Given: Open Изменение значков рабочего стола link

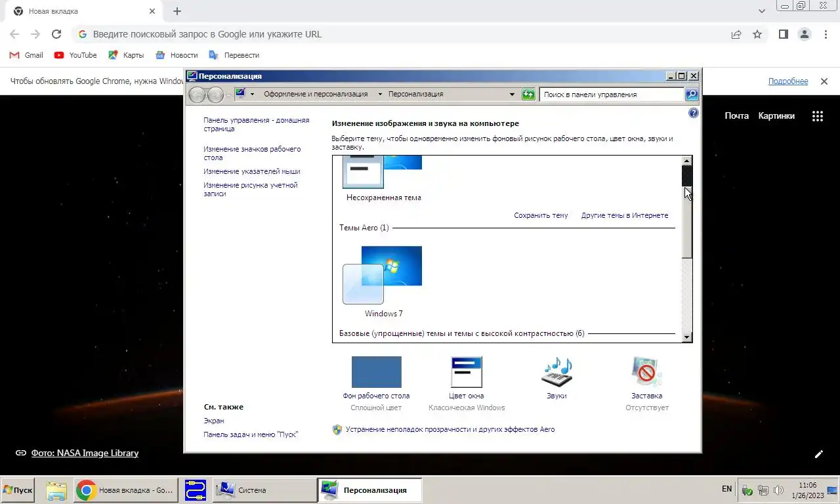Looking at the screenshot, I should (252, 154).
